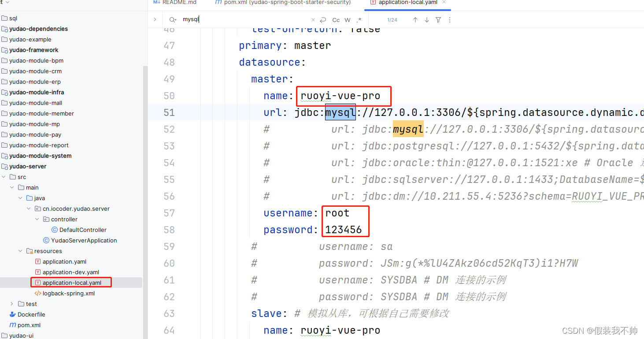Open the search filter funnel icon
Screen dimensions: 644x339
pos(438,20)
